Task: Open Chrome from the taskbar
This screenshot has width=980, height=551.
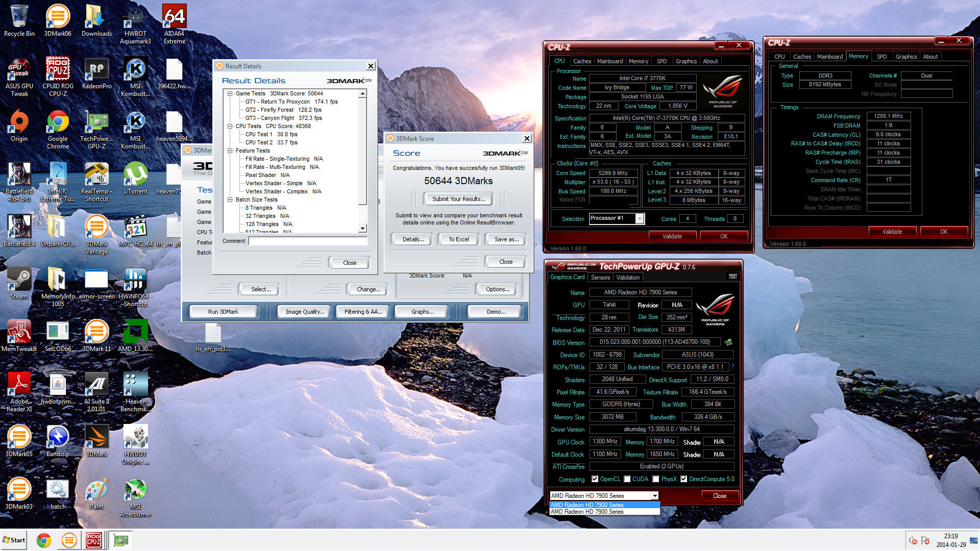Action: (44, 540)
